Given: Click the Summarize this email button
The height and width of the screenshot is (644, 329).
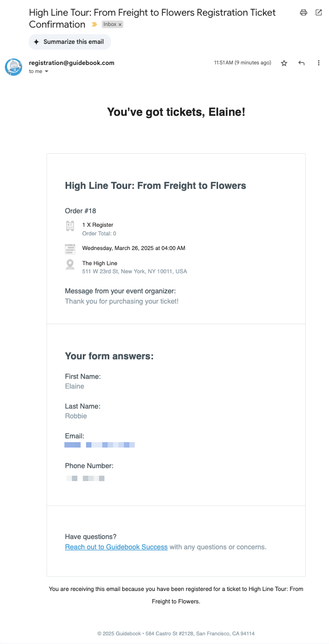Looking at the screenshot, I should 70,42.
